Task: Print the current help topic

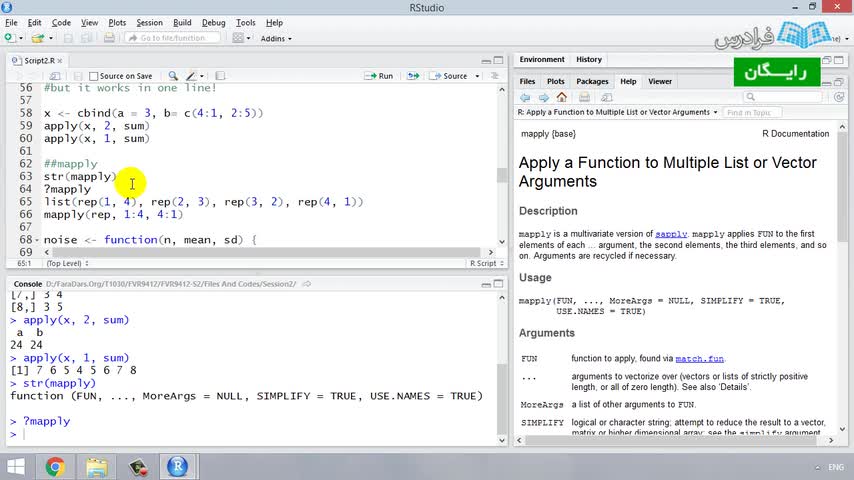Action: click(x=583, y=97)
